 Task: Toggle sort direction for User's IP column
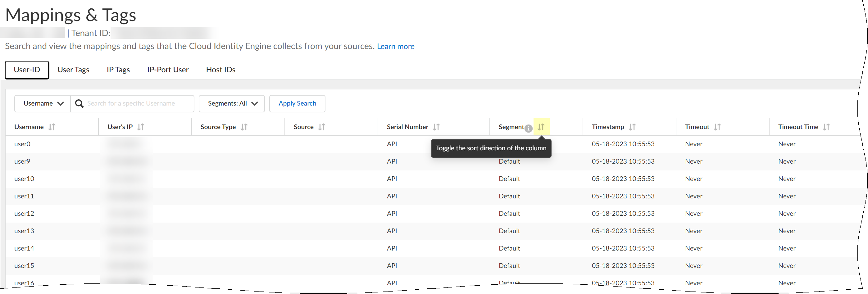(x=140, y=127)
